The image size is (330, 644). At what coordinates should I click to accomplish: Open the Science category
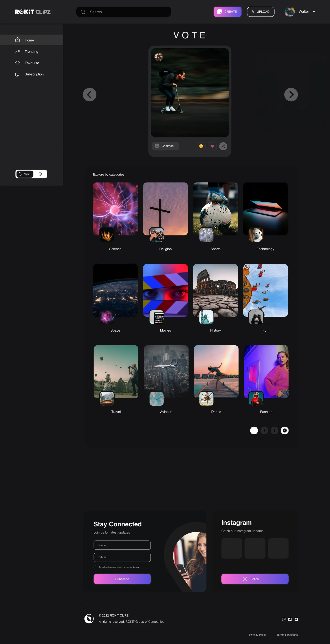tap(115, 209)
